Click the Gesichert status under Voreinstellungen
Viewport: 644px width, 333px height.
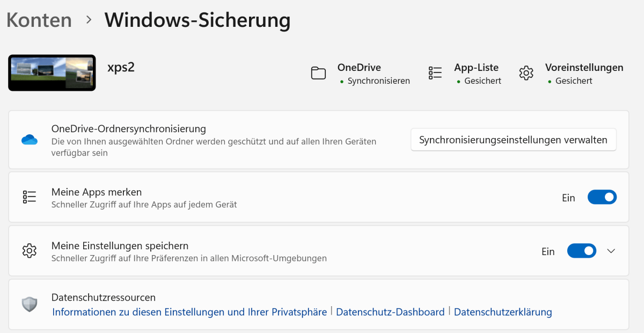click(x=574, y=81)
